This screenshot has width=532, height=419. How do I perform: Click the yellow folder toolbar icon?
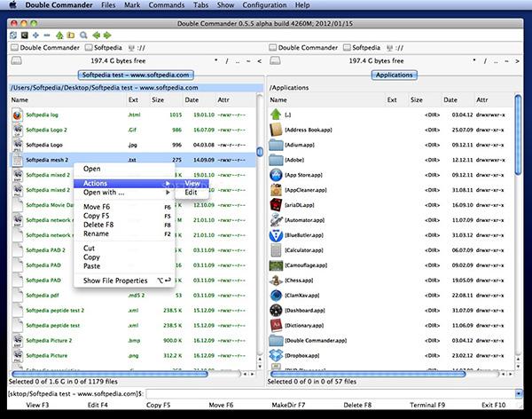coord(71,35)
